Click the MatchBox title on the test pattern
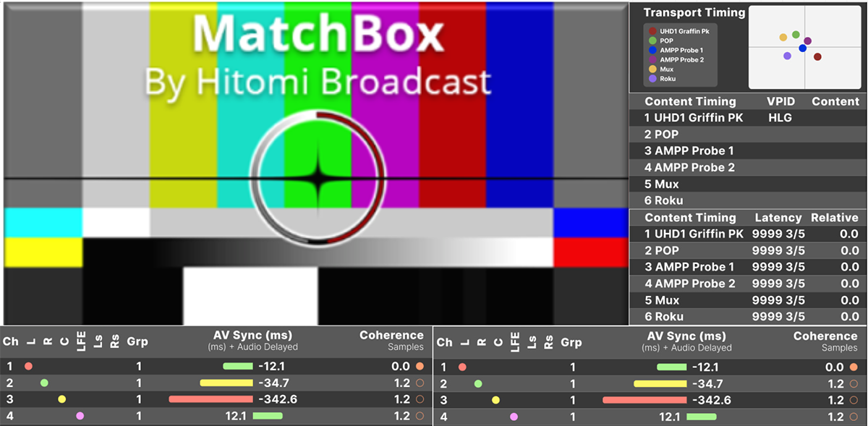The image size is (868, 426). (x=318, y=33)
